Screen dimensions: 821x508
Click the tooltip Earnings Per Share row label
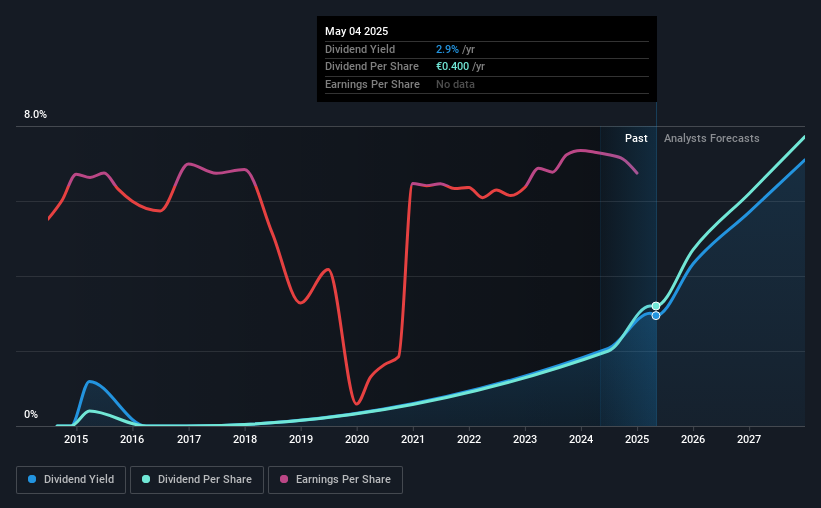coord(372,84)
